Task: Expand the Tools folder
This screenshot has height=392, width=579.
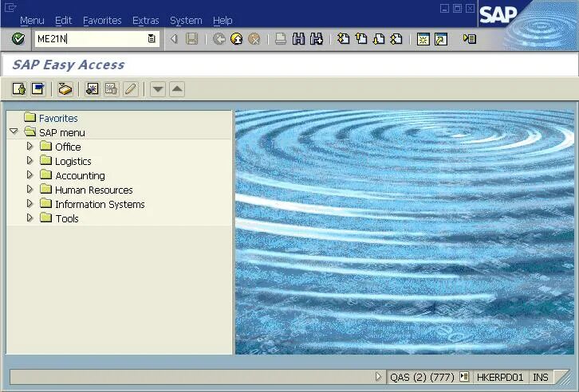Action: coord(30,218)
